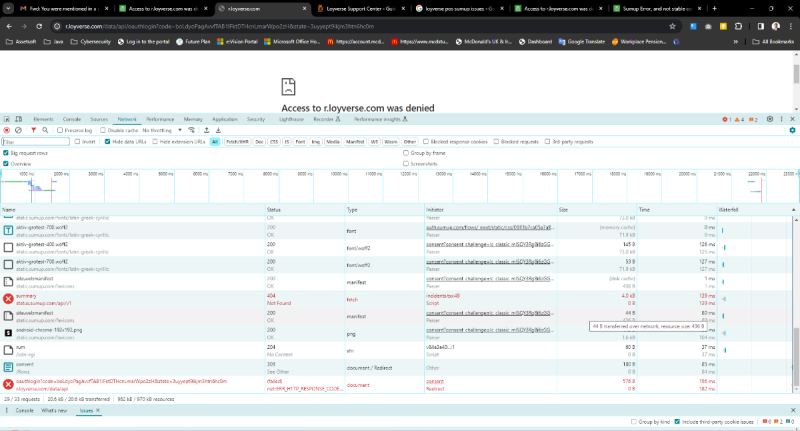Activate the inspect element picker

click(x=8, y=119)
